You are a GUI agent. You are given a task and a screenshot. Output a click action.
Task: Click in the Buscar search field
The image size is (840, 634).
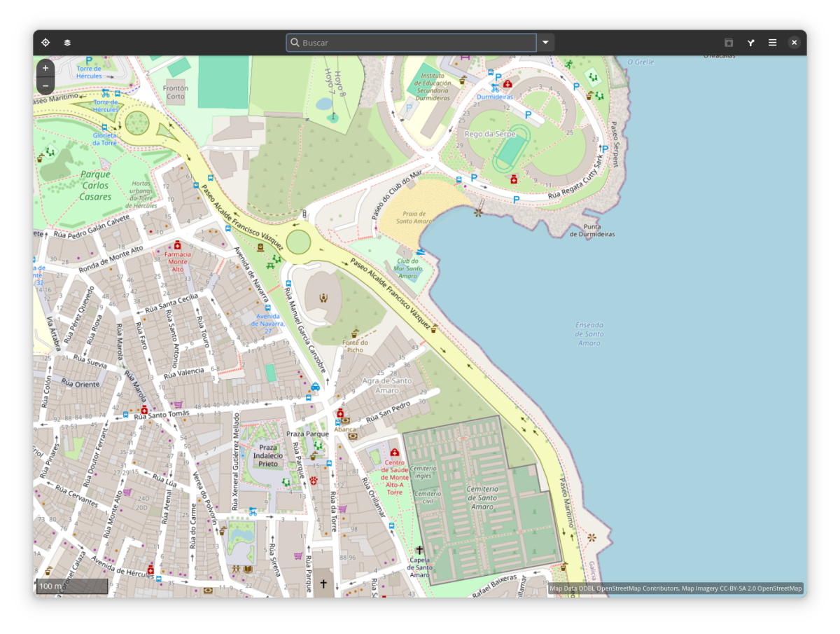coord(412,43)
